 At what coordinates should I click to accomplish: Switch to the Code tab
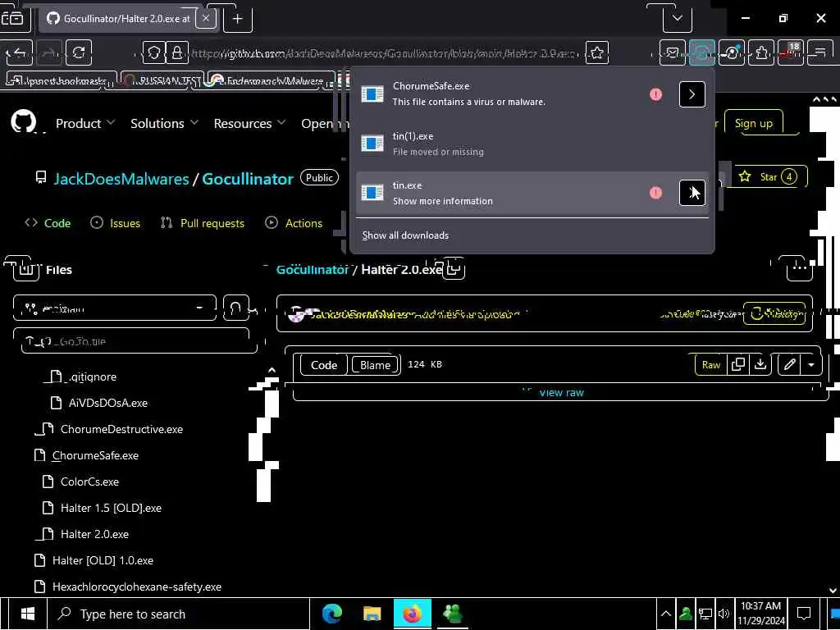click(48, 223)
